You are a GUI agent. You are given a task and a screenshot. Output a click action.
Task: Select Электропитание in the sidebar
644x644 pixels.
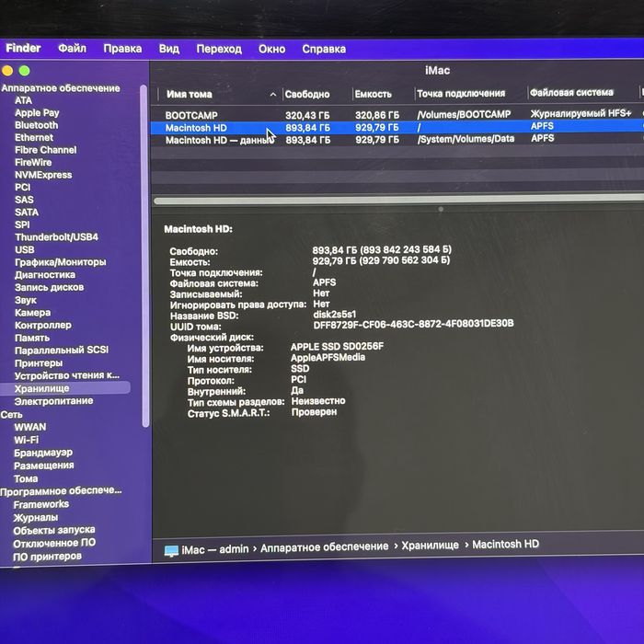point(53,401)
